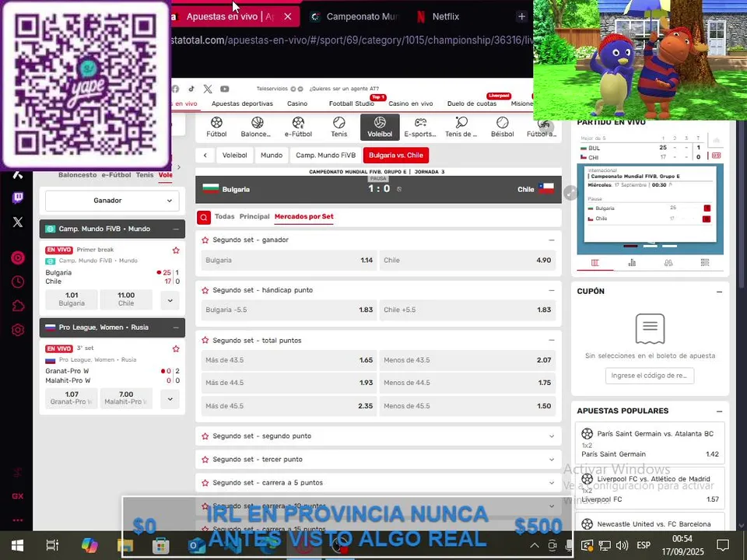Pick Más de 43.5 at 1.65

[289, 360]
